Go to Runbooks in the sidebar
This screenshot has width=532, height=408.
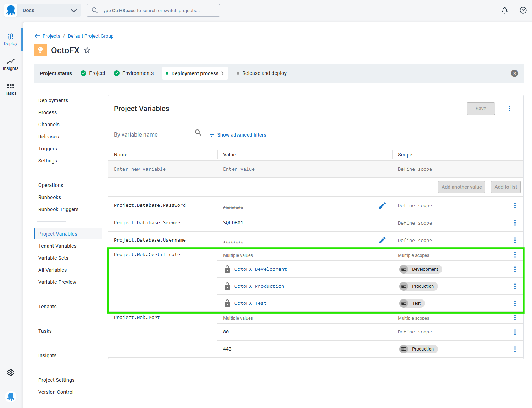(x=50, y=197)
